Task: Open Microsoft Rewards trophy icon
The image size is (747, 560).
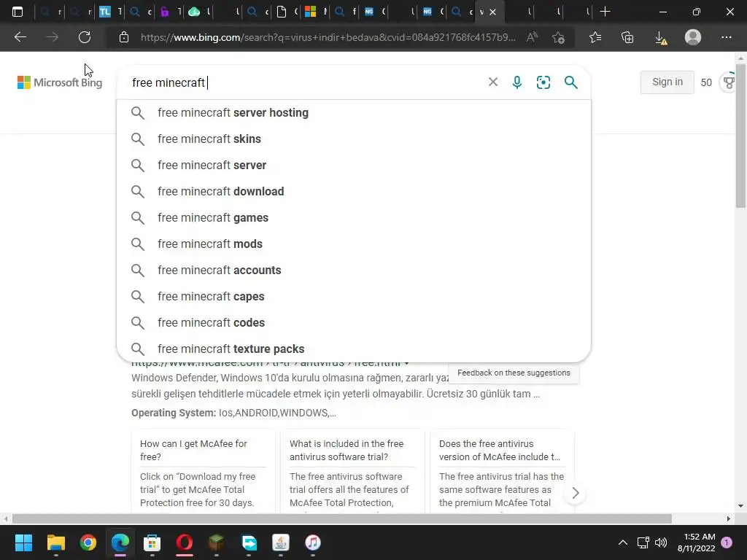Action: (729, 82)
